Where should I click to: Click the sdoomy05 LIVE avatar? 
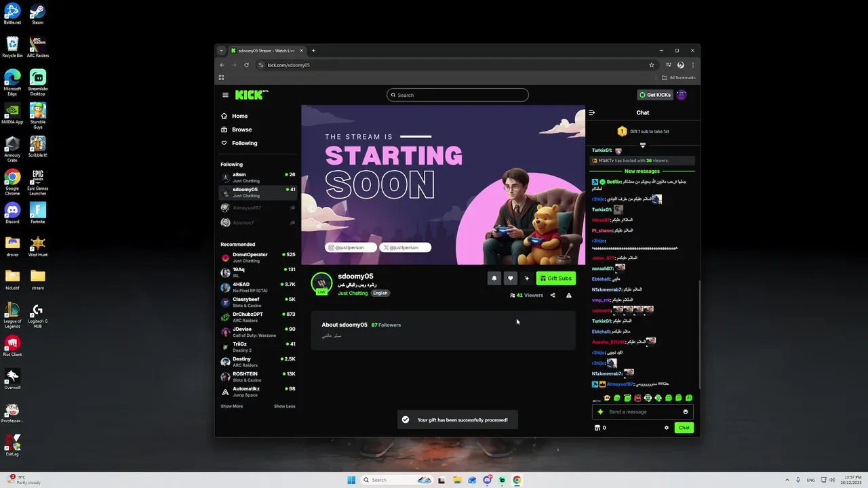click(x=321, y=283)
